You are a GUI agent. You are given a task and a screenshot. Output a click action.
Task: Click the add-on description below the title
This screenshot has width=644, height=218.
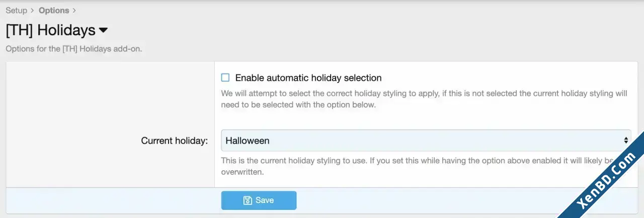coord(74,50)
